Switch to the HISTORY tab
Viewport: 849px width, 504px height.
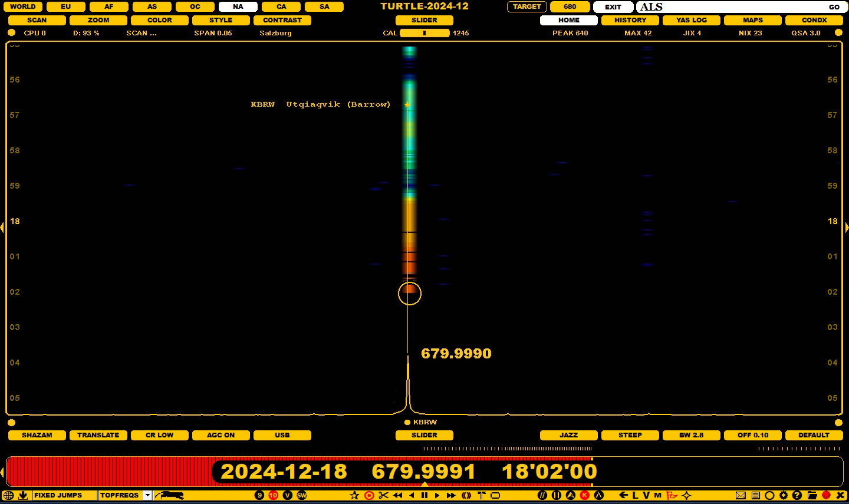[630, 20]
